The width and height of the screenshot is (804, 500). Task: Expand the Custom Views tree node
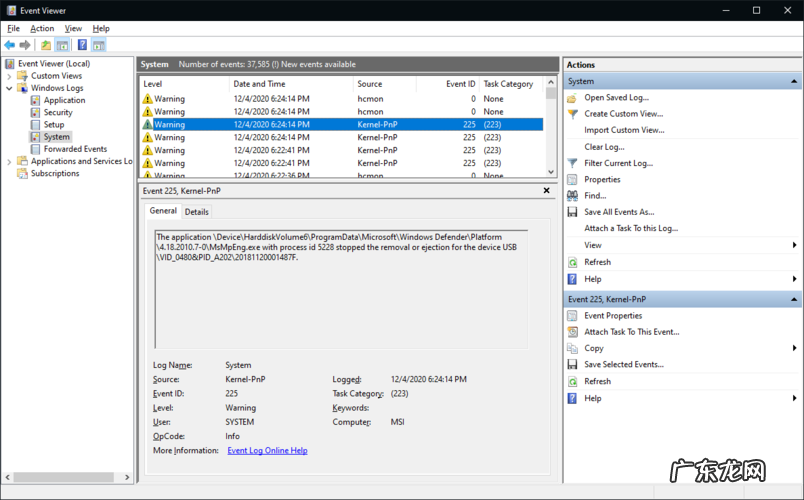10,76
